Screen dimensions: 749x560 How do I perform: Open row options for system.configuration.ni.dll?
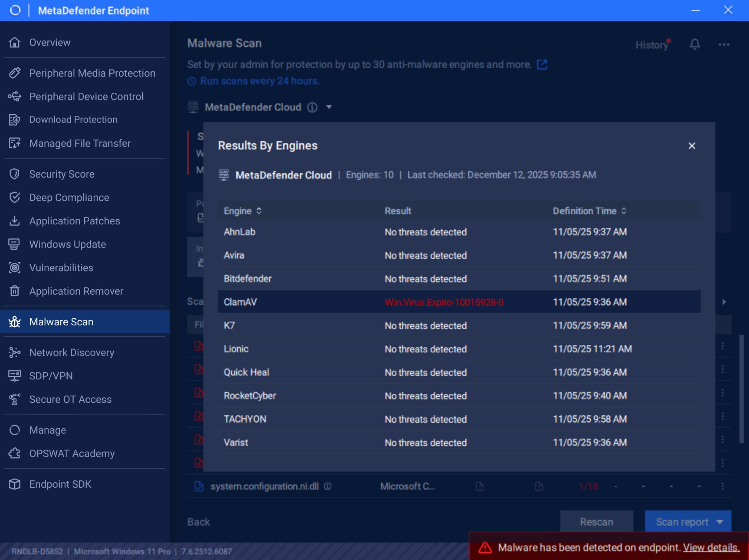pyautogui.click(x=722, y=487)
